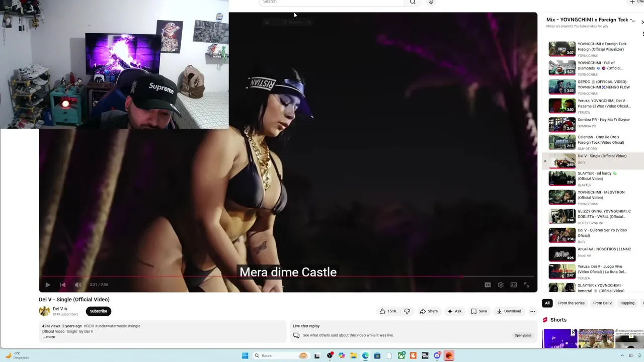Skip back using the previous track icon
The image size is (644, 362).
coord(63,285)
